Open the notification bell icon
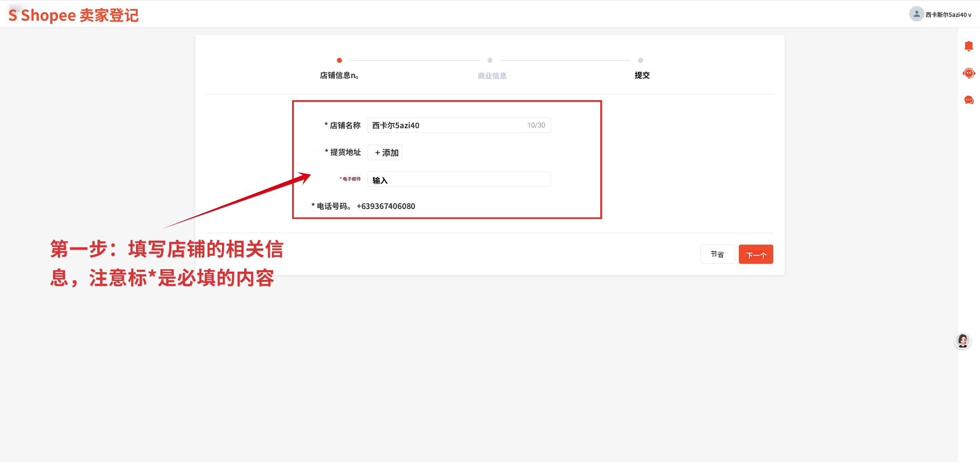Image resolution: width=980 pixels, height=462 pixels. [x=969, y=46]
